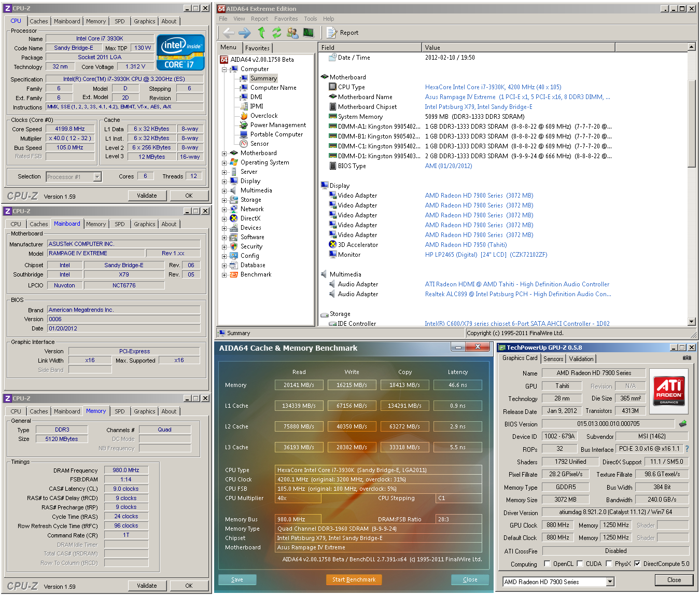Refresh the AIDA64 page with green arrows
This screenshot has height=595, width=700.
coord(277,33)
